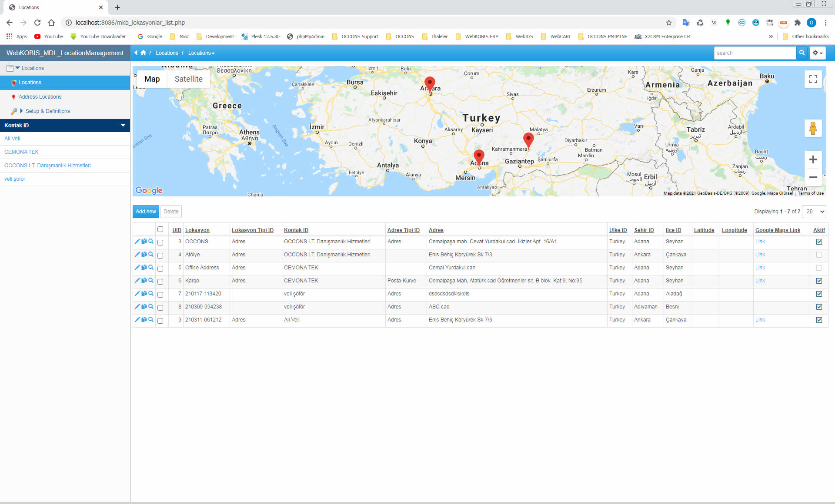Bookmark this page with star icon
Image resolution: width=835 pixels, height=504 pixels.
pyautogui.click(x=669, y=23)
